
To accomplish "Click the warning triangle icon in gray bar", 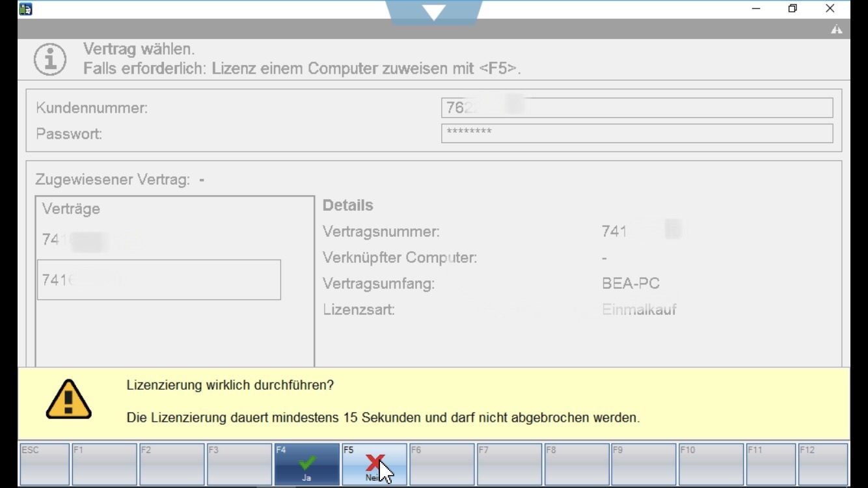I will 836,29.
